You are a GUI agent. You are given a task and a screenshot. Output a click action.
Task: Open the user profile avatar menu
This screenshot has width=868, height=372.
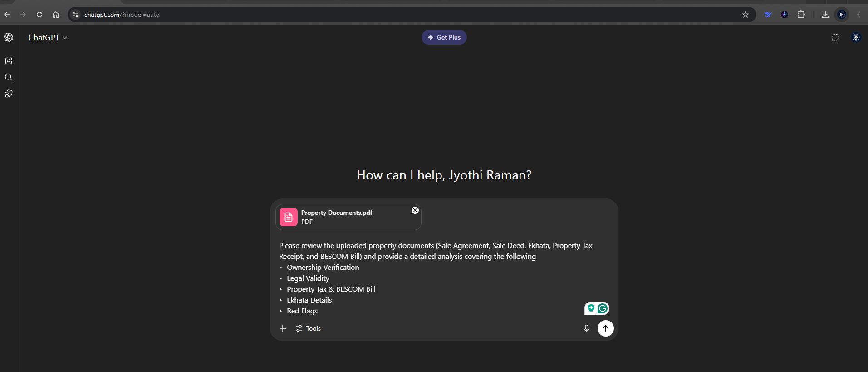856,38
